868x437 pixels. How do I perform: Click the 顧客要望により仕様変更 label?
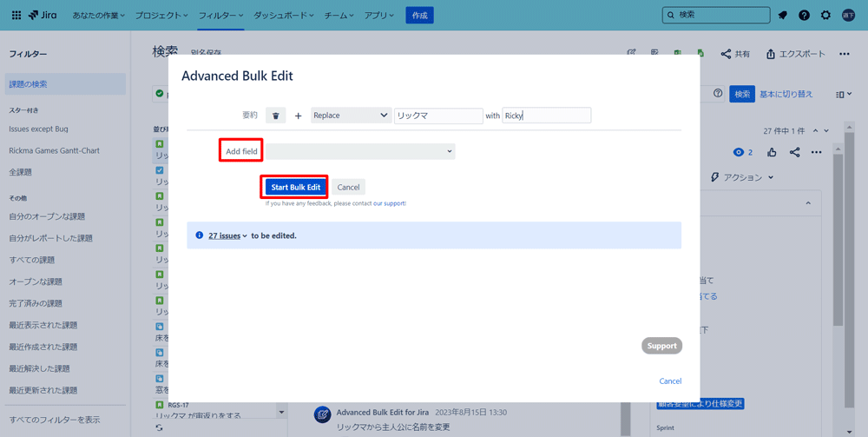700,403
